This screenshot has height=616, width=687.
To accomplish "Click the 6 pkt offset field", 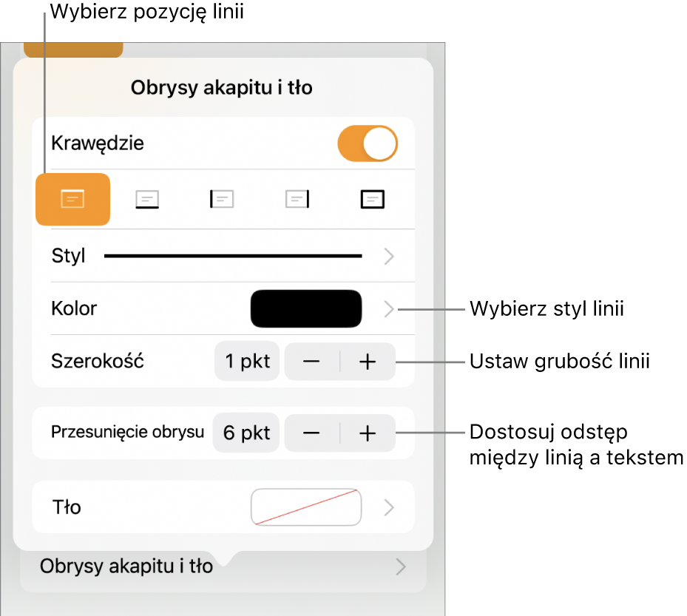I will click(246, 433).
